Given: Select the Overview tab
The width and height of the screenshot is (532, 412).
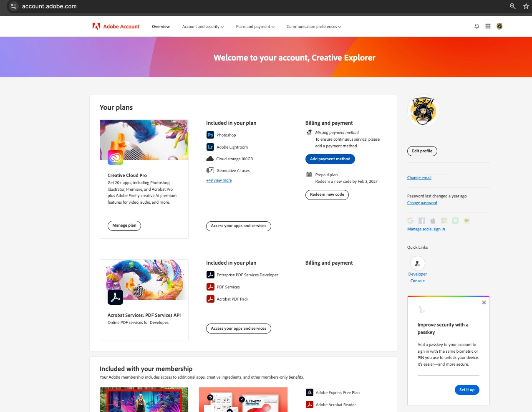Looking at the screenshot, I should click(x=161, y=27).
